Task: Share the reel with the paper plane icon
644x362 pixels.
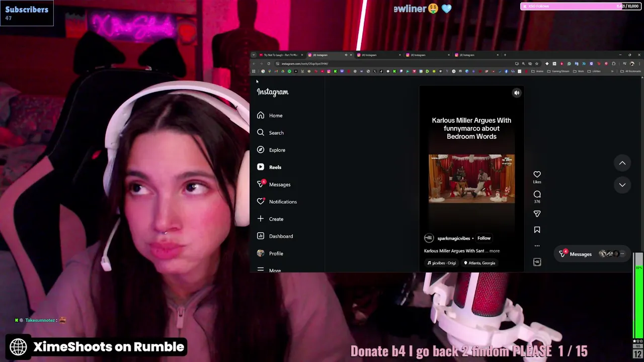Action: pos(537,214)
